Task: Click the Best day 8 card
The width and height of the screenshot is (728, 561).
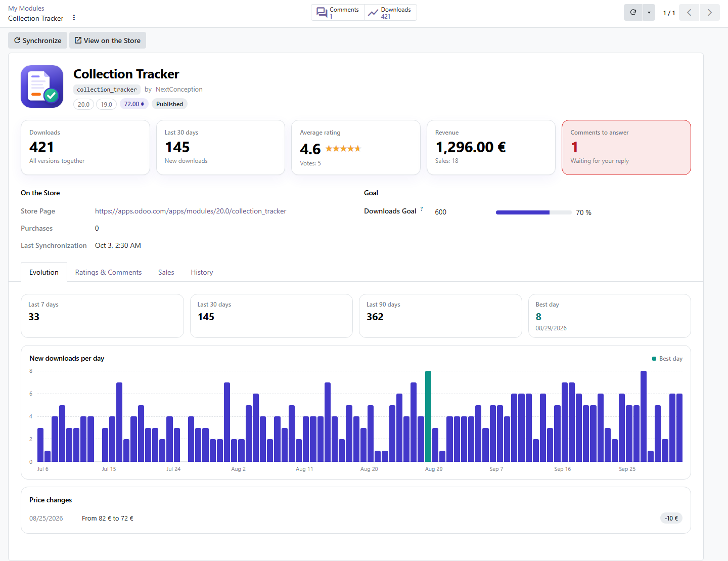Action: click(x=609, y=316)
